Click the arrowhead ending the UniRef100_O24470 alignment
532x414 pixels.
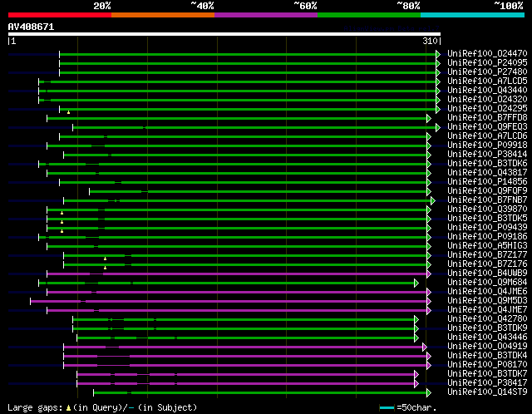click(438, 53)
